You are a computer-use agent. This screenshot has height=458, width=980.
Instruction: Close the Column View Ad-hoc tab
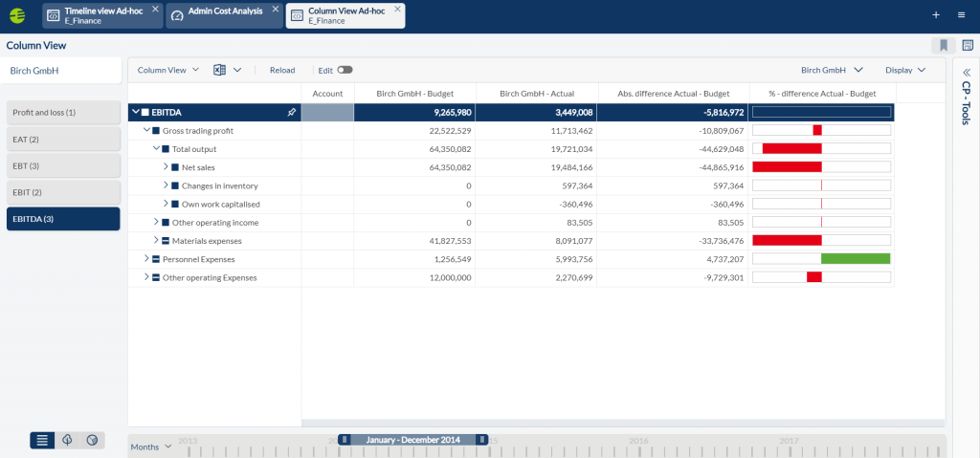pos(397,10)
